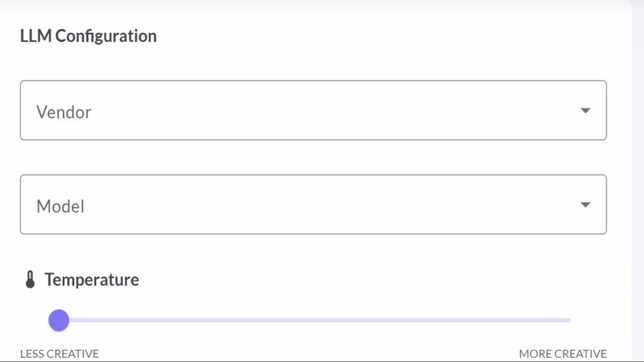
Task: Click the LESS CREATIVE label
Action: [60, 354]
